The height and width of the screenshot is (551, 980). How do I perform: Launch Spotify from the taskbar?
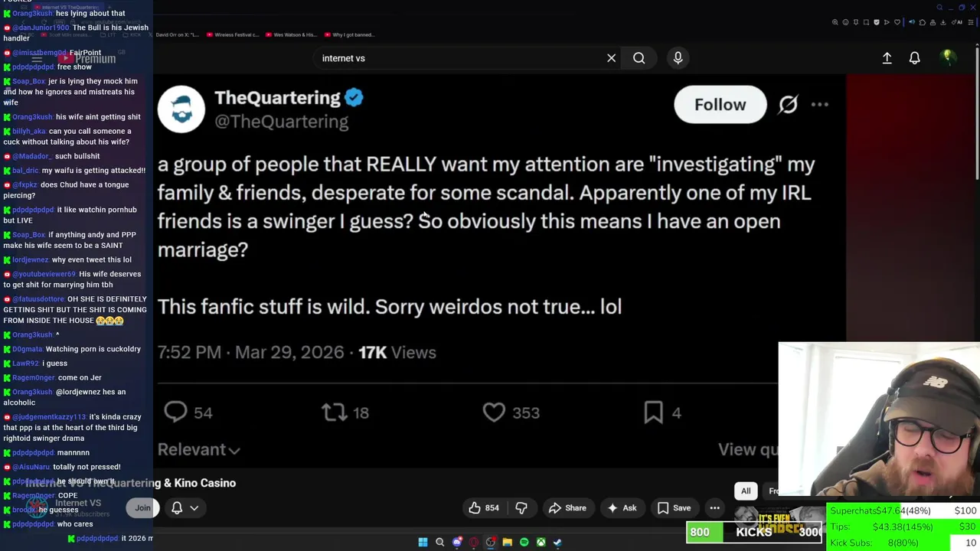tap(524, 542)
